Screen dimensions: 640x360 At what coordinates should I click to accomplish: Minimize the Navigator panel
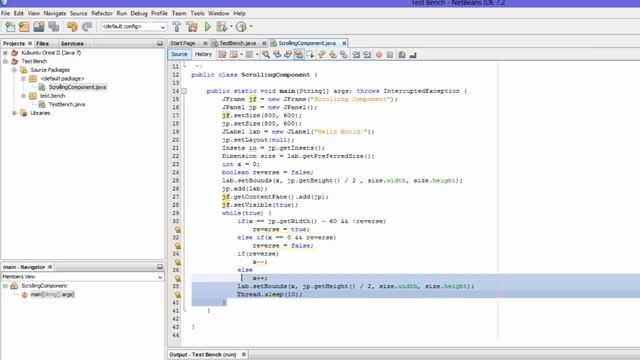[160, 267]
